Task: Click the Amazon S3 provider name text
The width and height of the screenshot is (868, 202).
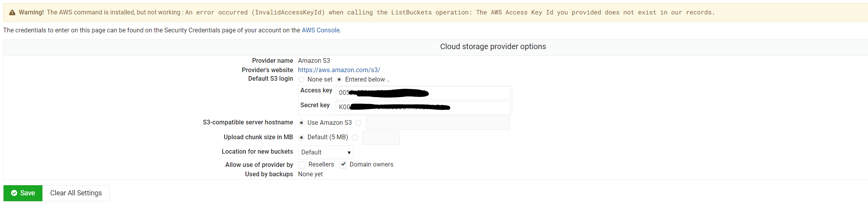Action: (314, 60)
